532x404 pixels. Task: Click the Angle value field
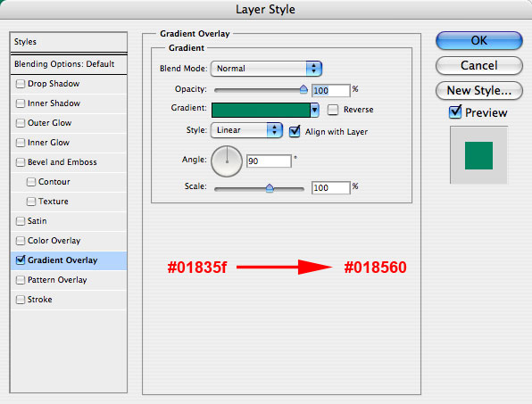pos(269,161)
